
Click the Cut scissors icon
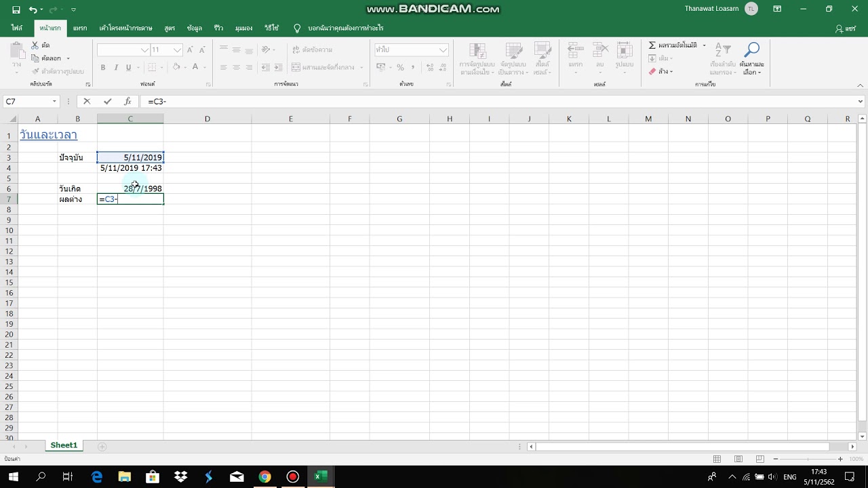click(x=35, y=45)
